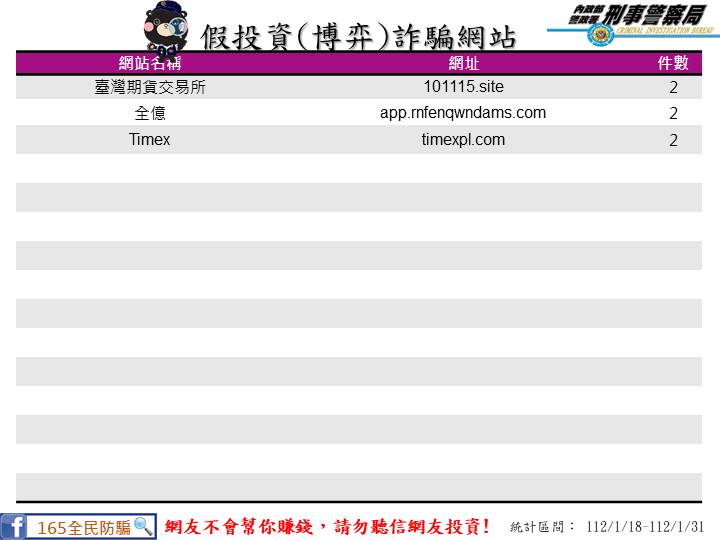The width and height of the screenshot is (720, 540).
Task: Click the URL 101115.site
Action: tap(463, 86)
